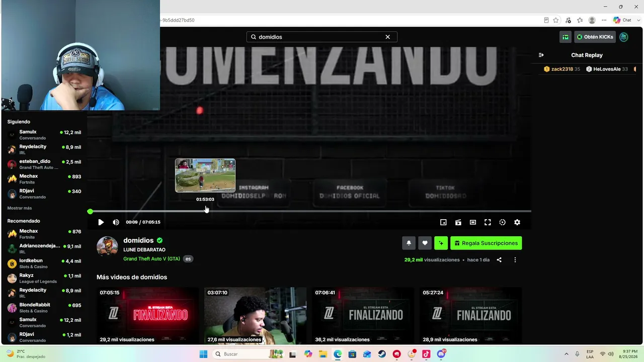Click the search magnifier icon

click(x=254, y=37)
